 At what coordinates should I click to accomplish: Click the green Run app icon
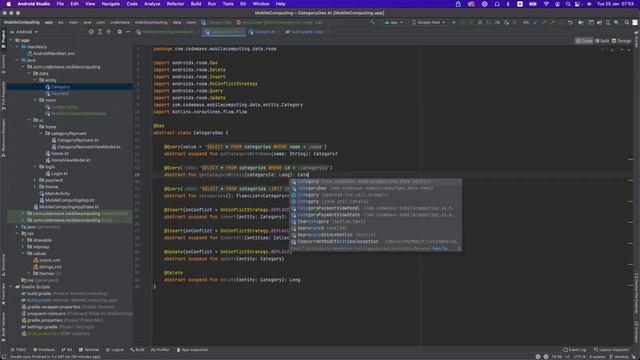pyautogui.click(x=453, y=22)
